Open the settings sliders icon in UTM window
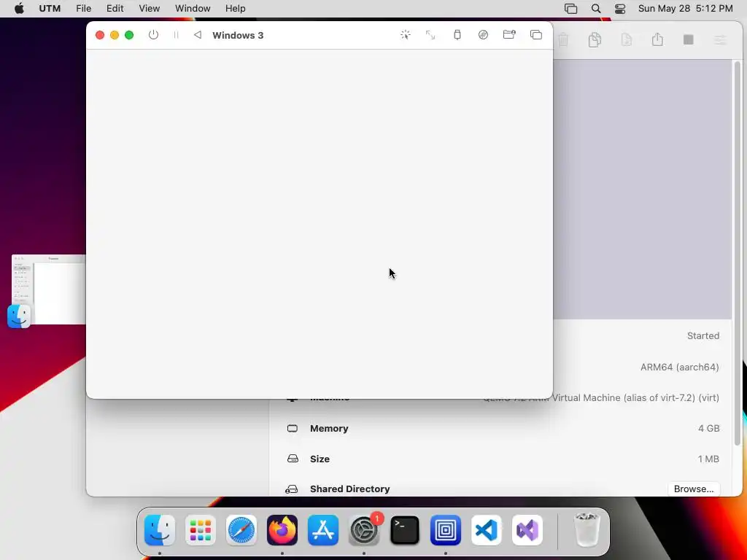The height and width of the screenshot is (560, 747). (720, 39)
